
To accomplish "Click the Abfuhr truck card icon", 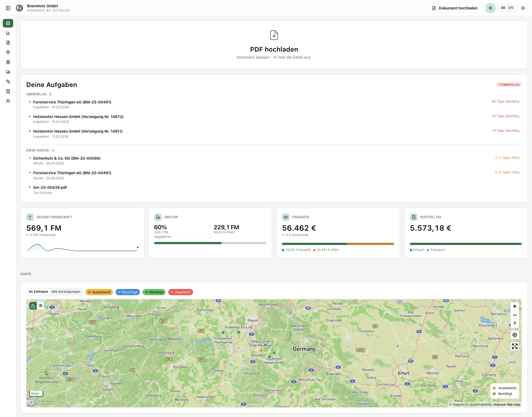I will click(x=158, y=217).
